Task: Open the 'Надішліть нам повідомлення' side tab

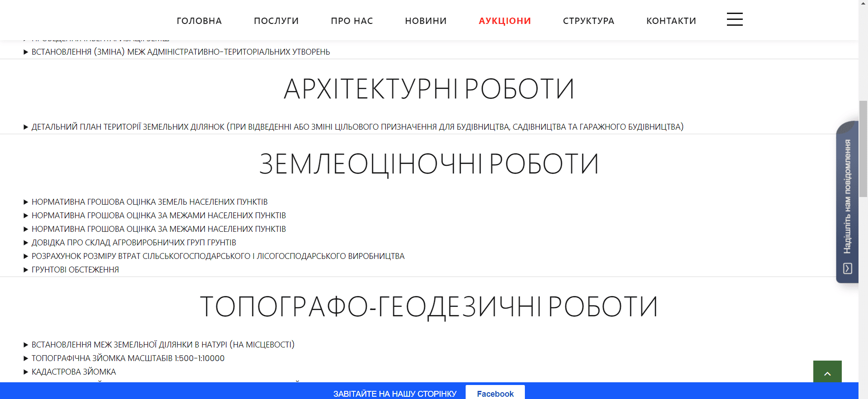Action: 847,197
